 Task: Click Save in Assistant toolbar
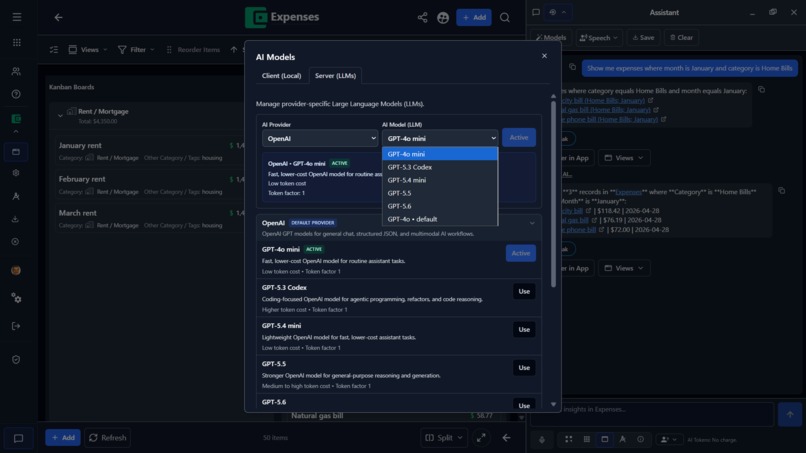(x=644, y=38)
